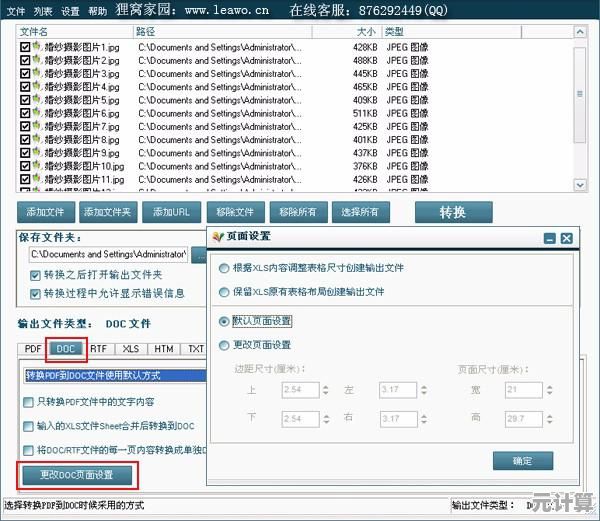
Task: Switch to the XLS output tab
Action: click(131, 349)
